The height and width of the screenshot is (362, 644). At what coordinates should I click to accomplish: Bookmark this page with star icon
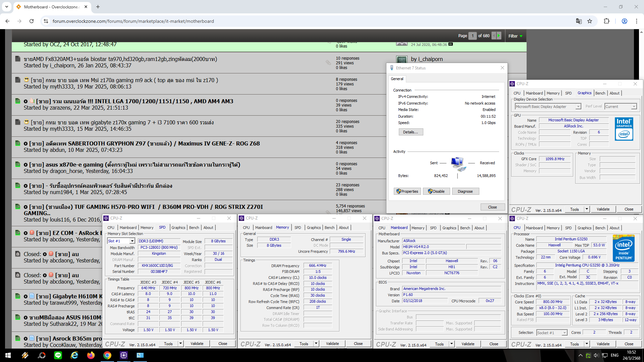(x=590, y=21)
